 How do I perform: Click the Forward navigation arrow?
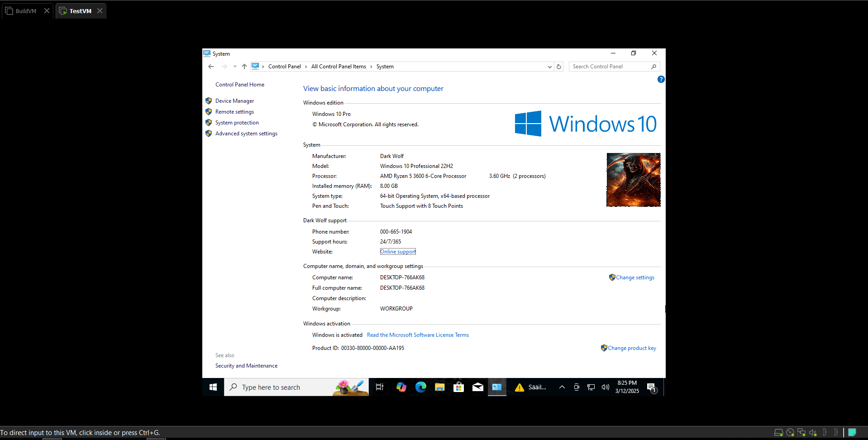coord(224,67)
